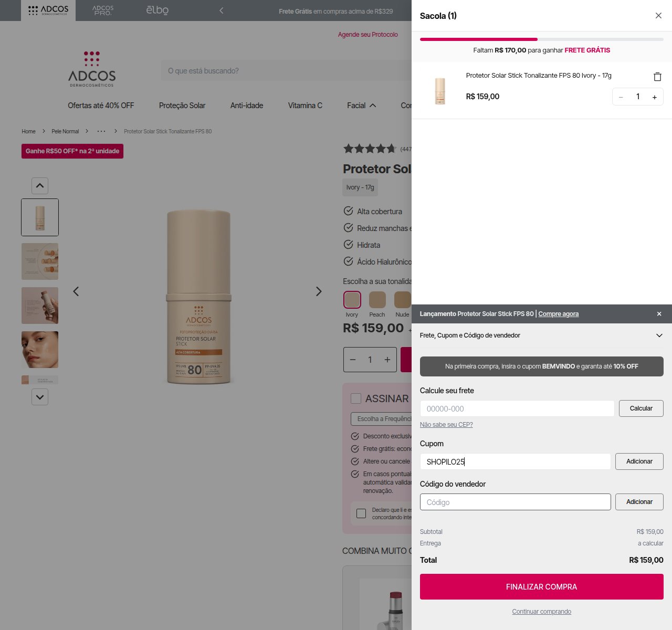Image resolution: width=672 pixels, height=630 pixels.
Task: Open Ofertas até 40% OFF menu
Action: point(101,106)
